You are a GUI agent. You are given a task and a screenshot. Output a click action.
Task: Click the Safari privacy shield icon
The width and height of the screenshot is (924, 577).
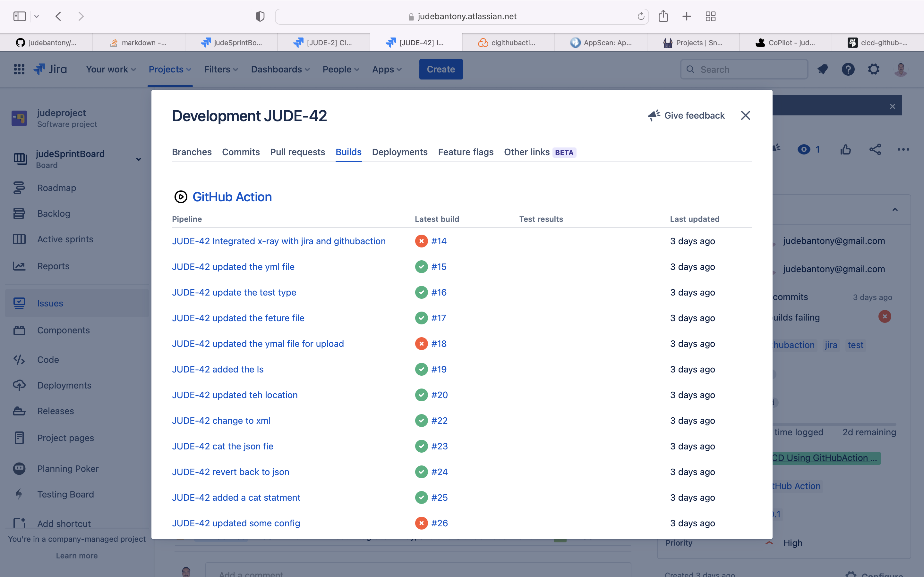click(260, 16)
